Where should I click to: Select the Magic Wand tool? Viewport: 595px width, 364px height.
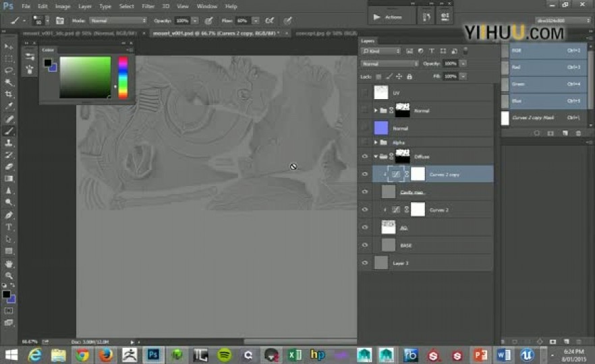9,82
